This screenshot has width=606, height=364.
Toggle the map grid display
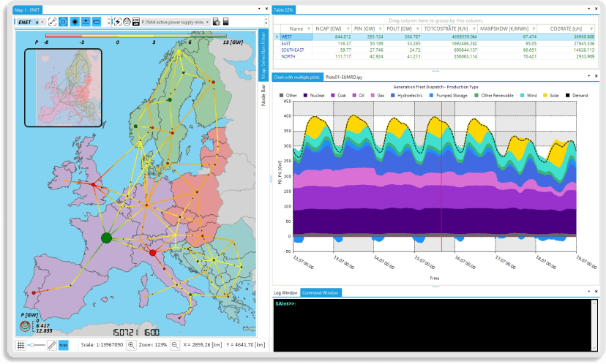pos(20,344)
